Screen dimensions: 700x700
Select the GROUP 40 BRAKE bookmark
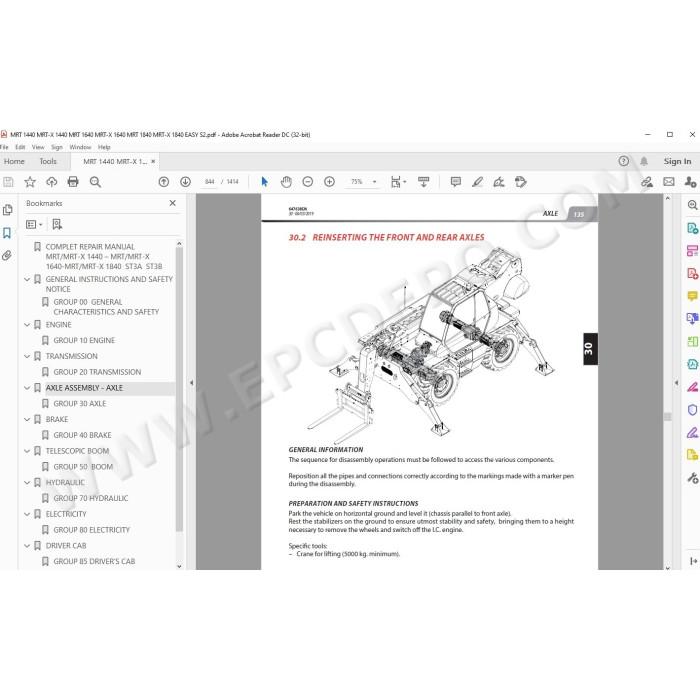pyautogui.click(x=83, y=435)
